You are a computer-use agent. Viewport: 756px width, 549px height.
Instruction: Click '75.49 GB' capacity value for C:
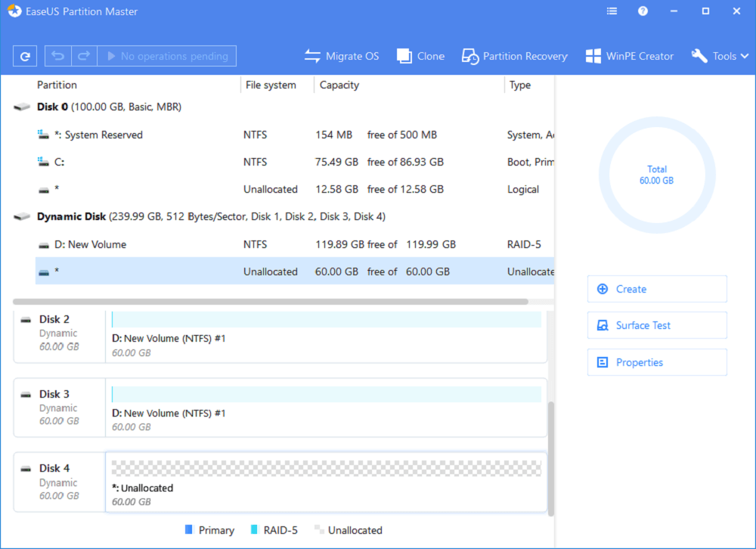pos(336,162)
